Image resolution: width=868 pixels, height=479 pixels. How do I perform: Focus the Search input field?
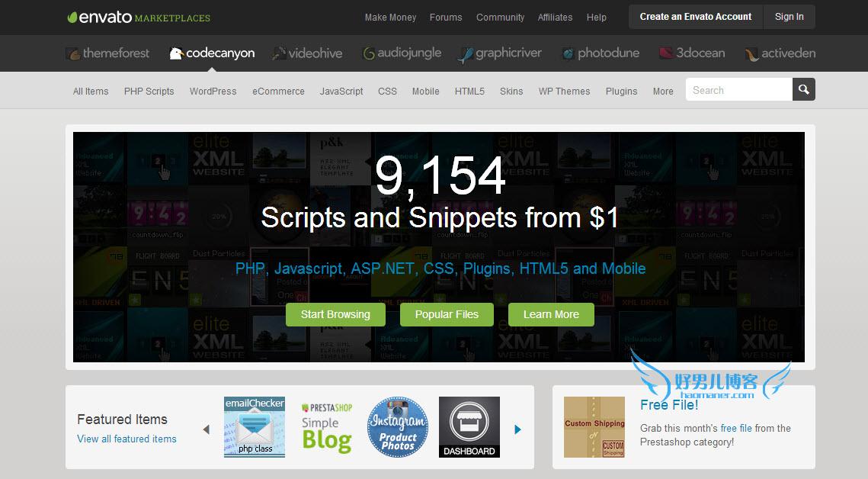click(x=739, y=90)
